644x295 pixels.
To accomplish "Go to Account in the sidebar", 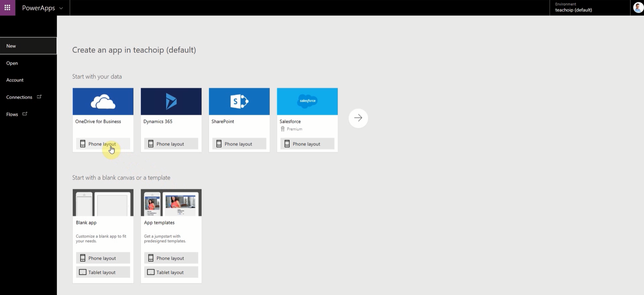I will (x=28, y=80).
